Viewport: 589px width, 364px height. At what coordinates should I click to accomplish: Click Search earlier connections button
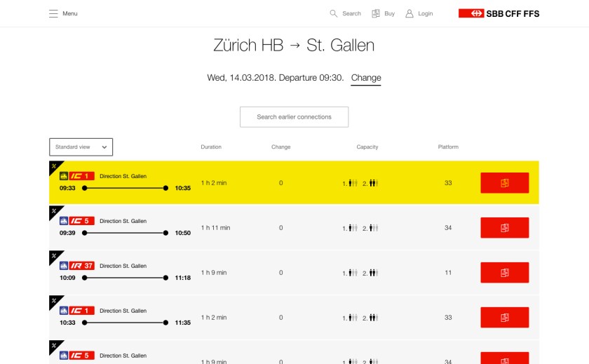click(294, 117)
